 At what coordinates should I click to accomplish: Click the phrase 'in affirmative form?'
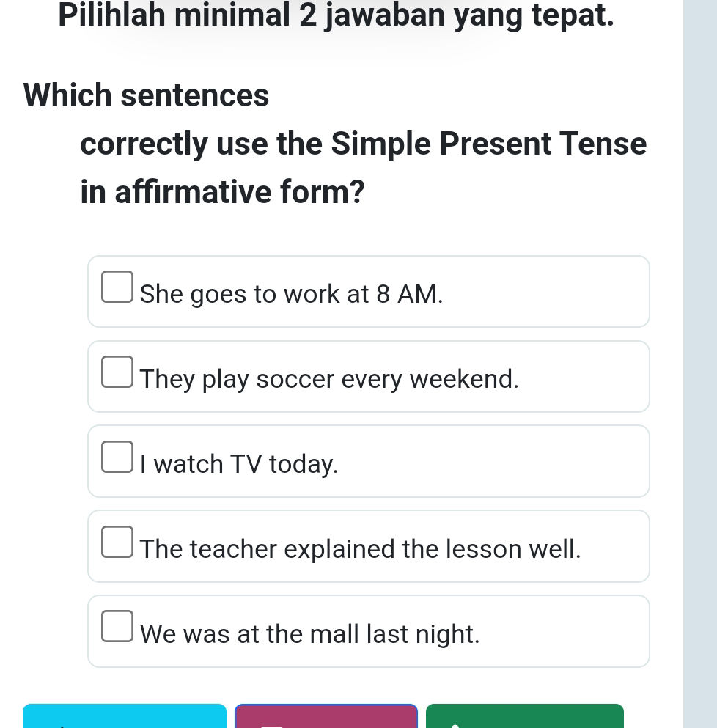[221, 192]
